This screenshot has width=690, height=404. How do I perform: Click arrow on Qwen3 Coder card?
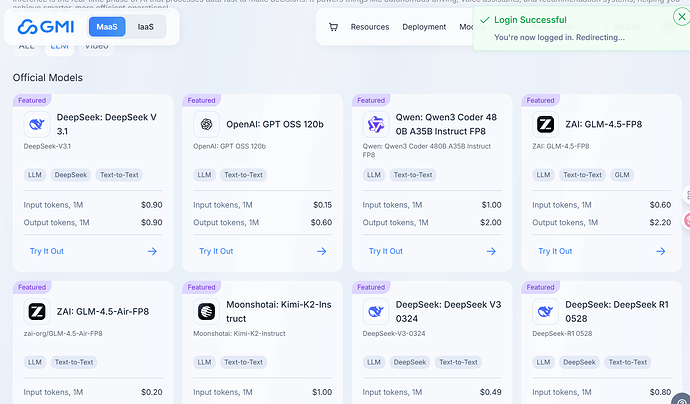click(491, 251)
